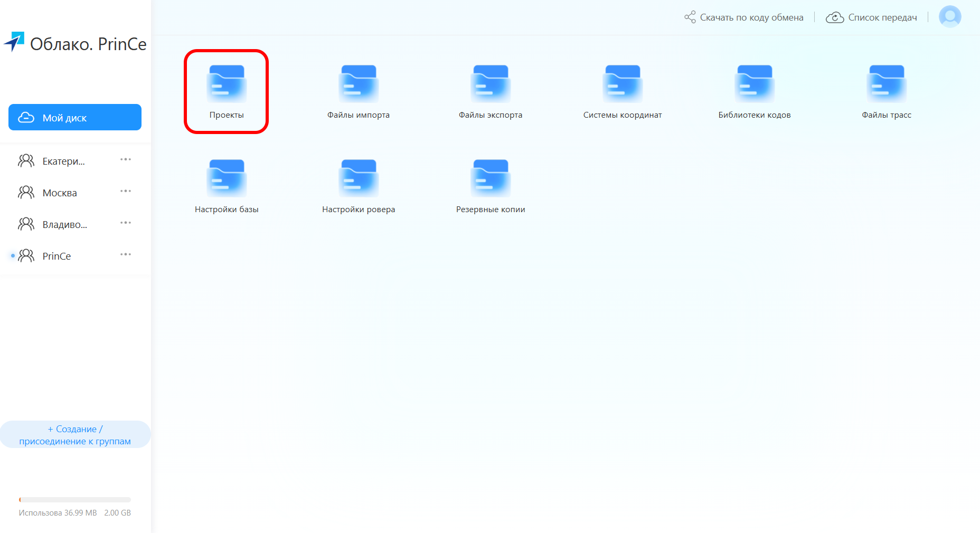Click the user avatar icon

coord(950,17)
